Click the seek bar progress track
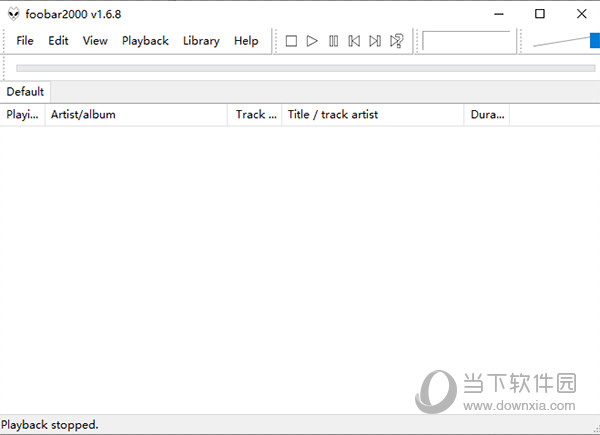The width and height of the screenshot is (600, 435). [x=305, y=68]
